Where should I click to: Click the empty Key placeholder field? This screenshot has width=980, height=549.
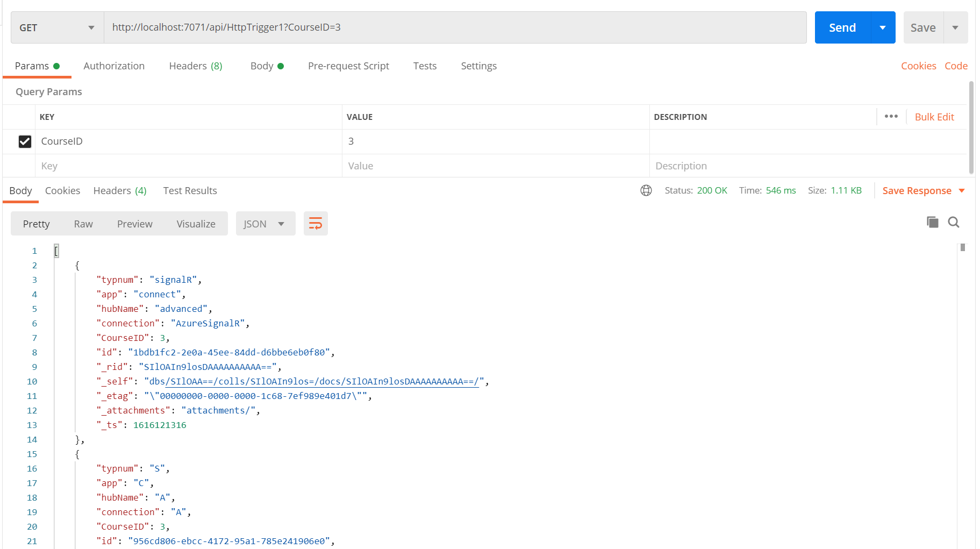coord(188,166)
